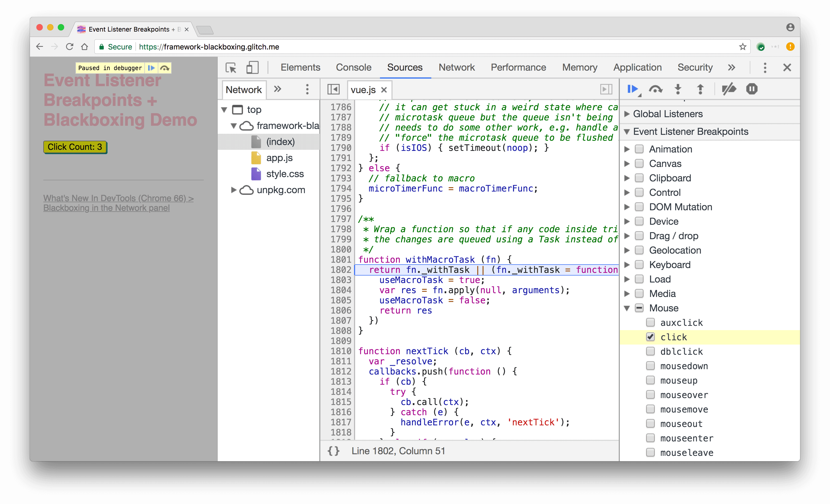Toggle the auxclick event listener checkbox
The width and height of the screenshot is (830, 504).
(x=650, y=322)
